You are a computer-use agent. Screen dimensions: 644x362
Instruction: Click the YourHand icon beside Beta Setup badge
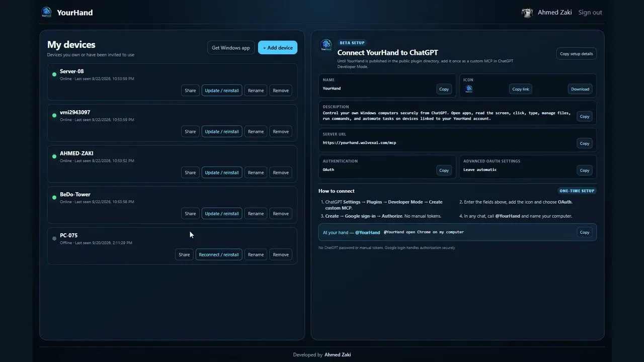tap(326, 45)
